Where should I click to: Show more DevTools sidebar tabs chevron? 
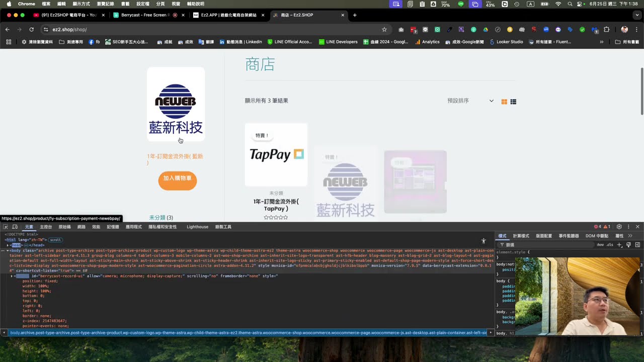pos(630,236)
